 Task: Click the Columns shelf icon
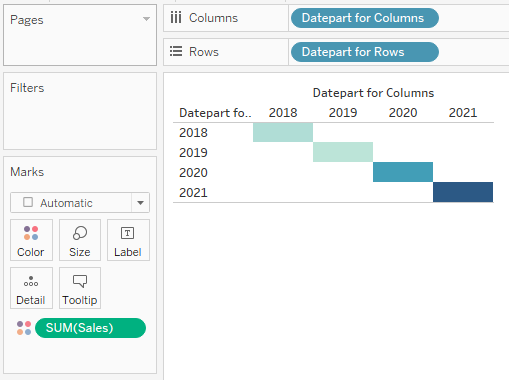point(176,18)
